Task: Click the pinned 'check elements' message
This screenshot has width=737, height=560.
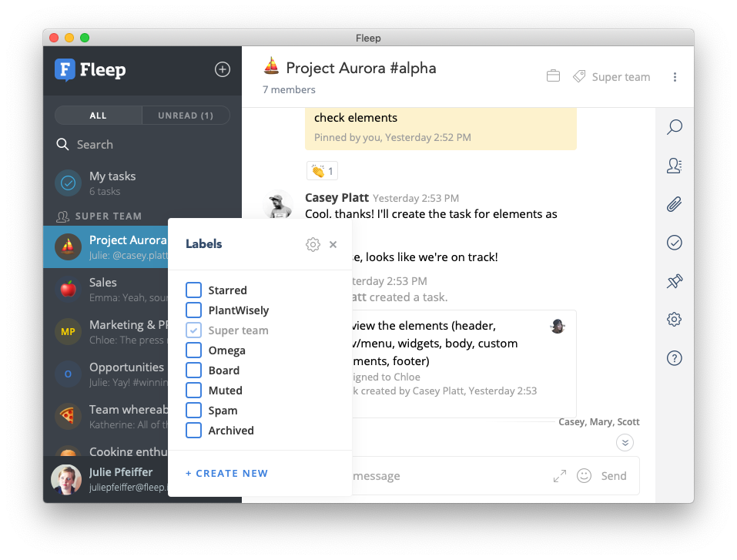Action: click(441, 128)
